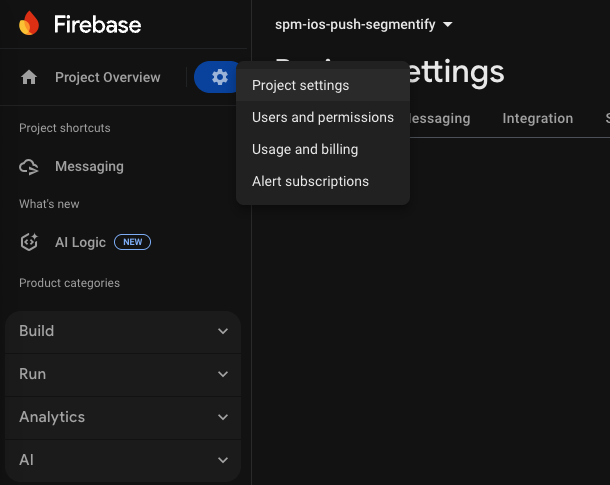This screenshot has width=610, height=485.
Task: Open the project selector dropdown arrow
Action: tap(448, 25)
